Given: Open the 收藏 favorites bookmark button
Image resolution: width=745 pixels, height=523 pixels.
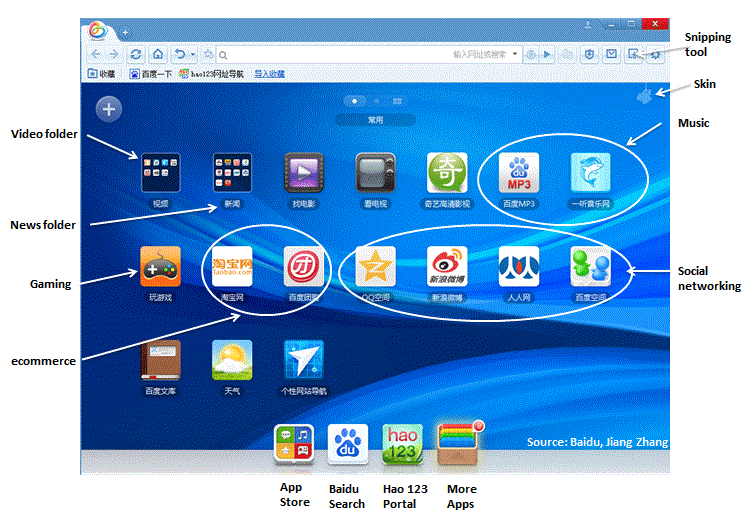Looking at the screenshot, I should point(101,74).
